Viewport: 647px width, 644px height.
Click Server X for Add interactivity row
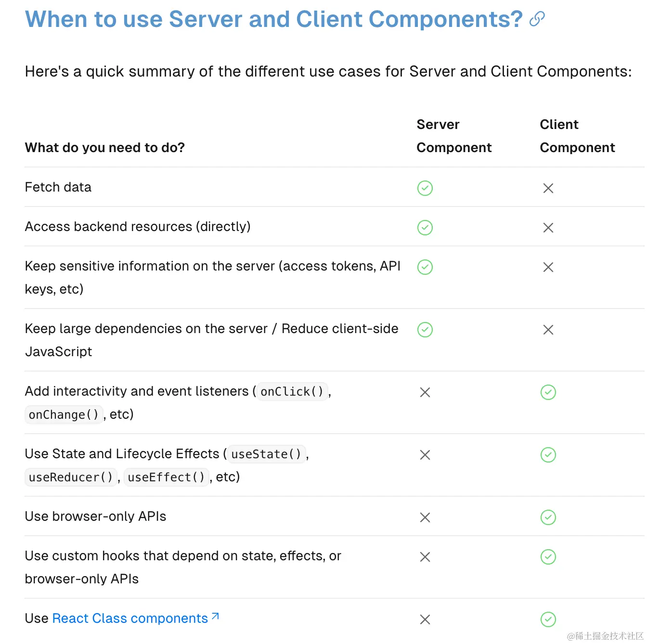click(x=425, y=392)
